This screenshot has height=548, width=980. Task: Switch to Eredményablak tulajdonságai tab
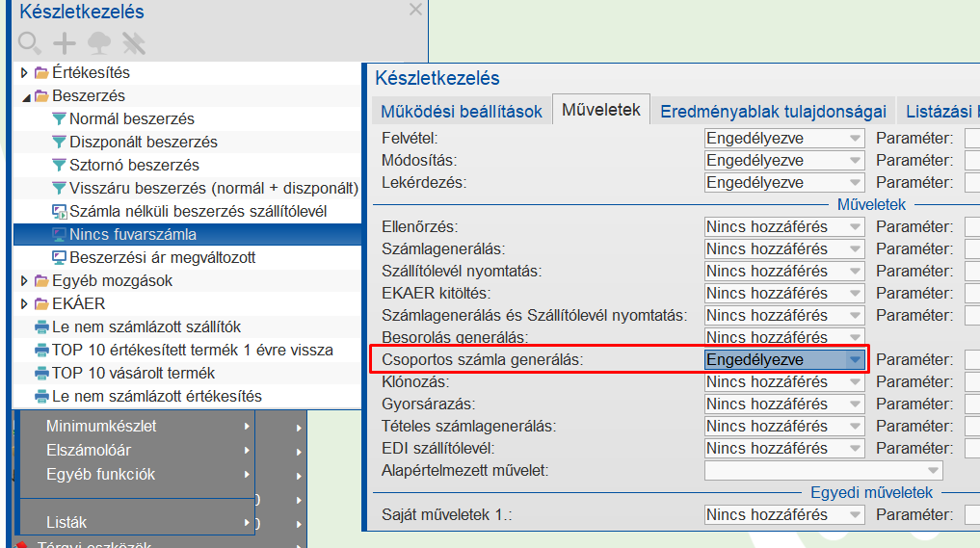click(x=773, y=111)
